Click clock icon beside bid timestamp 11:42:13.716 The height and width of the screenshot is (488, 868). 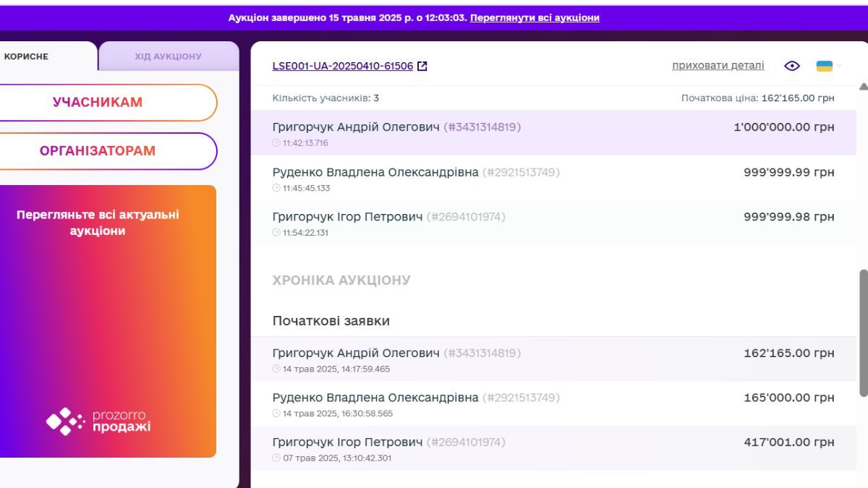click(275, 142)
